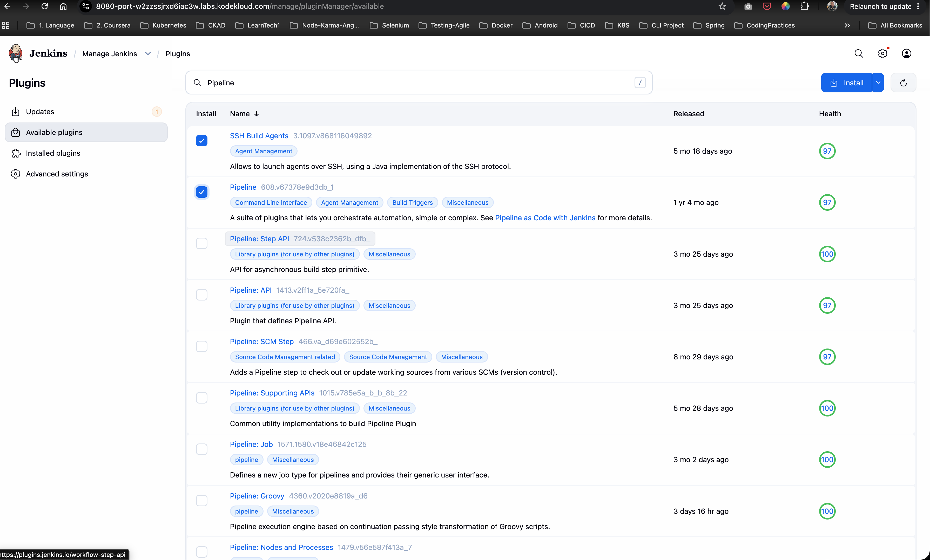930x560 pixels.
Task: Open the Kubernetes bookmark folder
Action: pyautogui.click(x=163, y=25)
